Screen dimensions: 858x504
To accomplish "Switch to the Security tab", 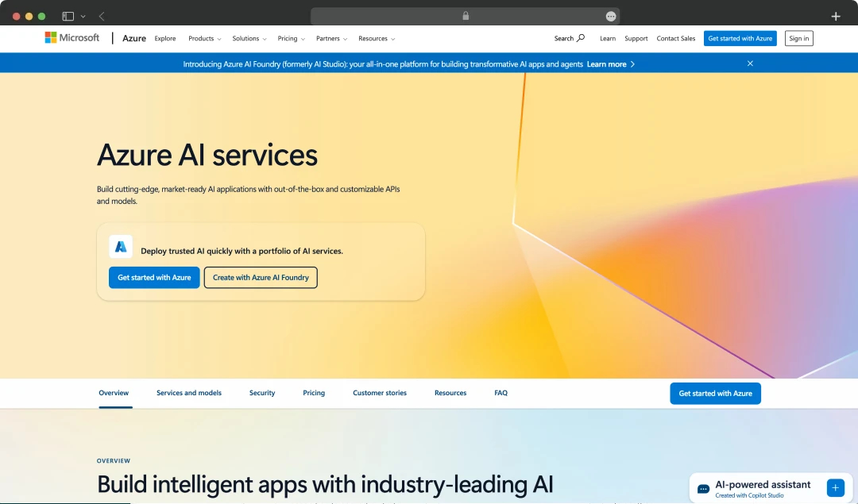I will [262, 393].
